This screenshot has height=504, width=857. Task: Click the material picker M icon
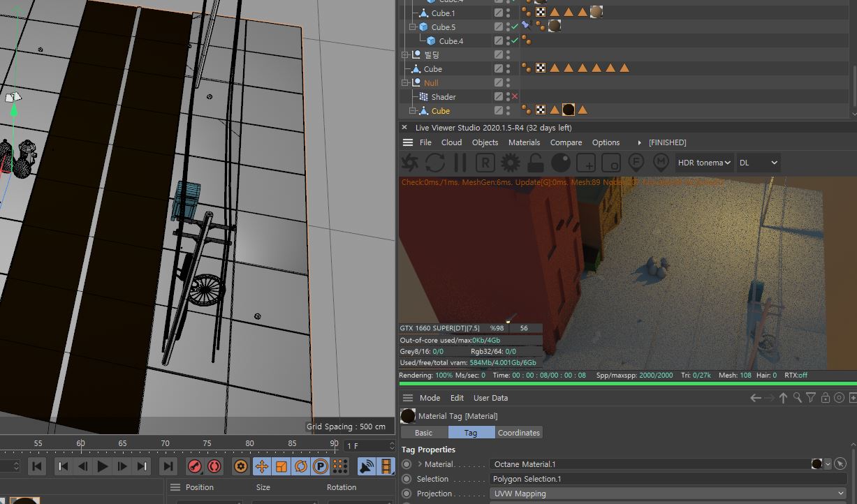click(661, 163)
